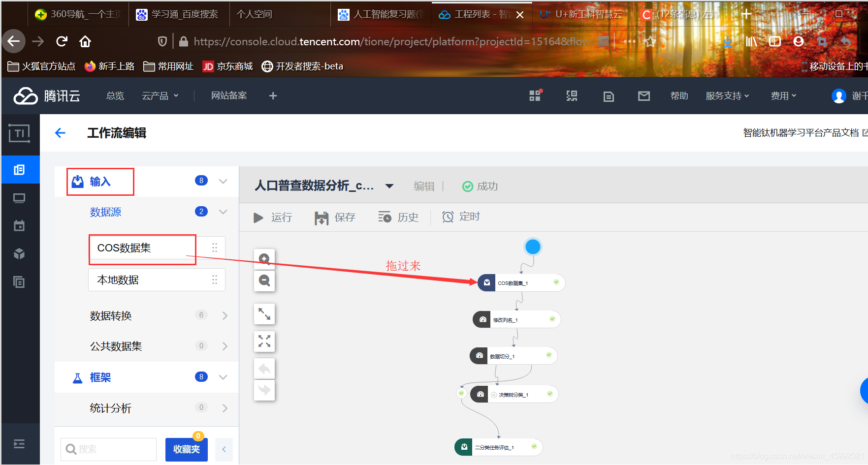Open 京东商城 bookmark

(x=227, y=66)
